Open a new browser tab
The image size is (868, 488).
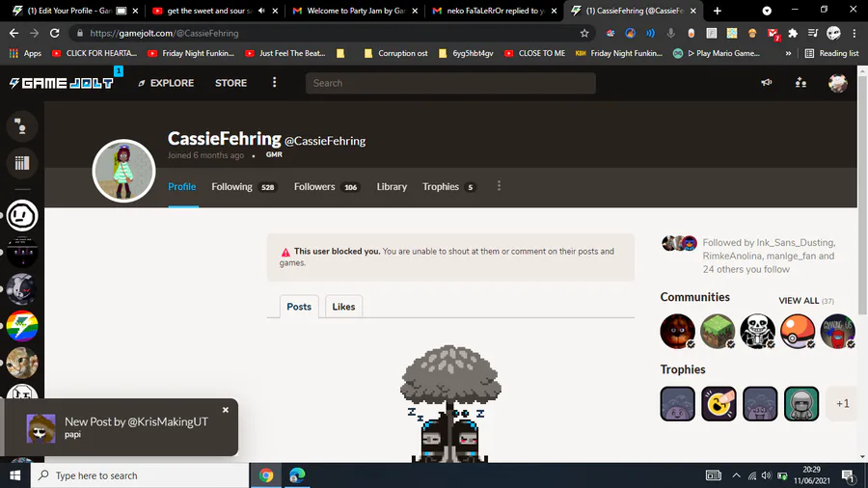[718, 11]
